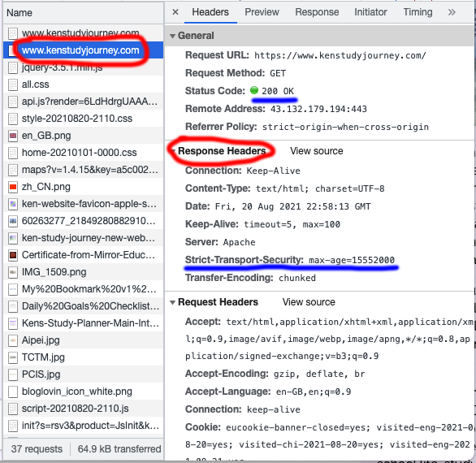Select script-20210820-2110.js request
Screen dimensions: 476x463
point(84,409)
